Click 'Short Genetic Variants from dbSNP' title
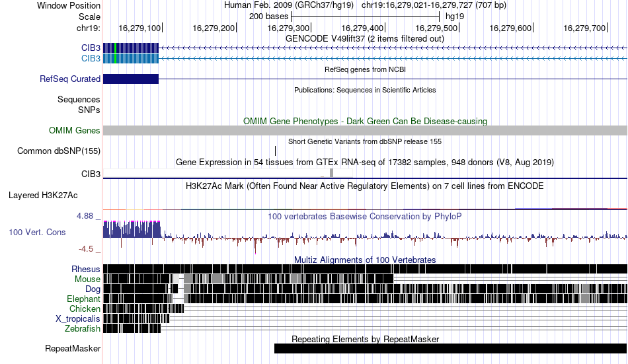 365,141
